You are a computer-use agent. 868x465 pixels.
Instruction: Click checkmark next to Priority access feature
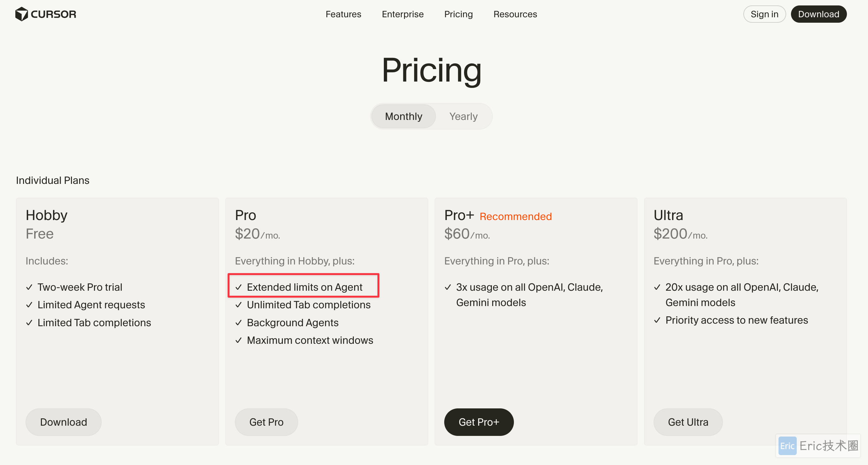click(657, 320)
